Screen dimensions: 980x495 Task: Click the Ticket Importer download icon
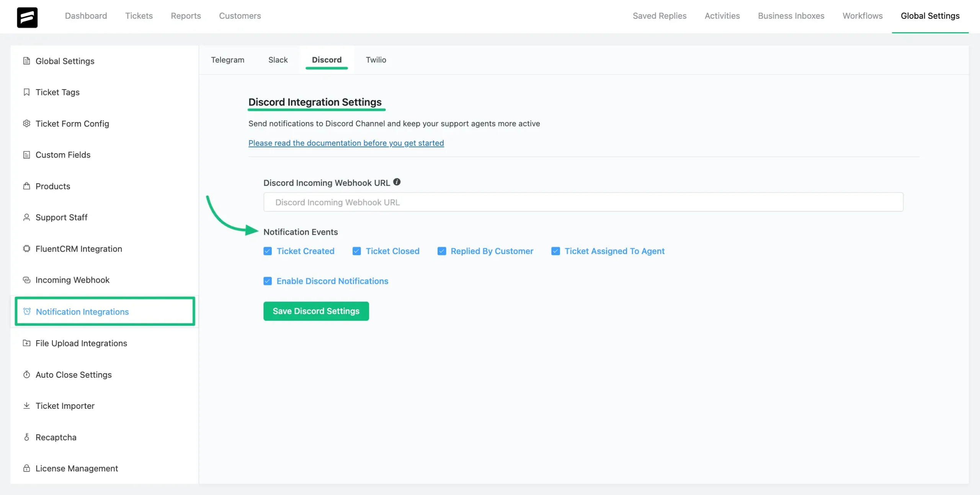click(x=26, y=405)
